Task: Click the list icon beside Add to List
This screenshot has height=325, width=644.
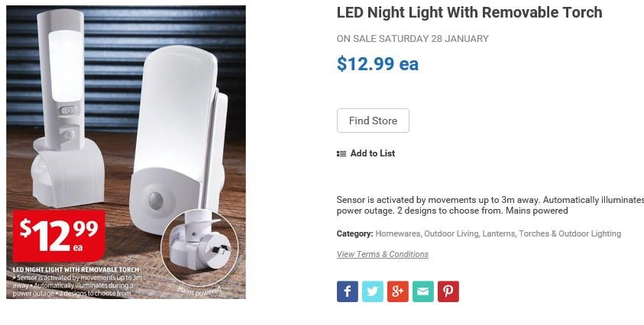Action: point(341,154)
